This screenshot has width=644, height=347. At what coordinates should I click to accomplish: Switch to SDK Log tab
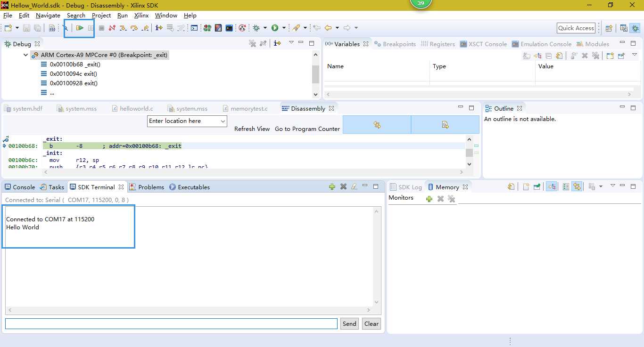pyautogui.click(x=405, y=187)
